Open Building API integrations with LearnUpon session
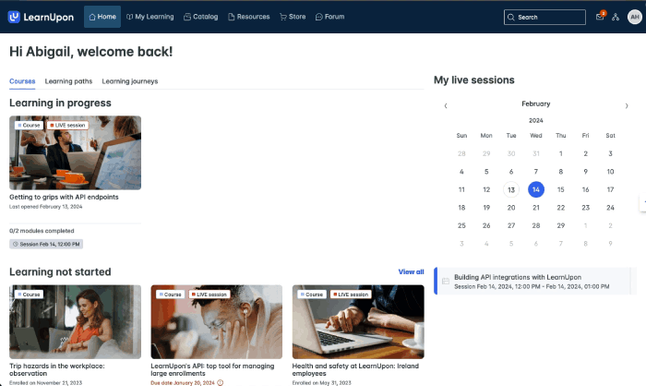Image resolution: width=646 pixels, height=386 pixels. click(x=535, y=281)
